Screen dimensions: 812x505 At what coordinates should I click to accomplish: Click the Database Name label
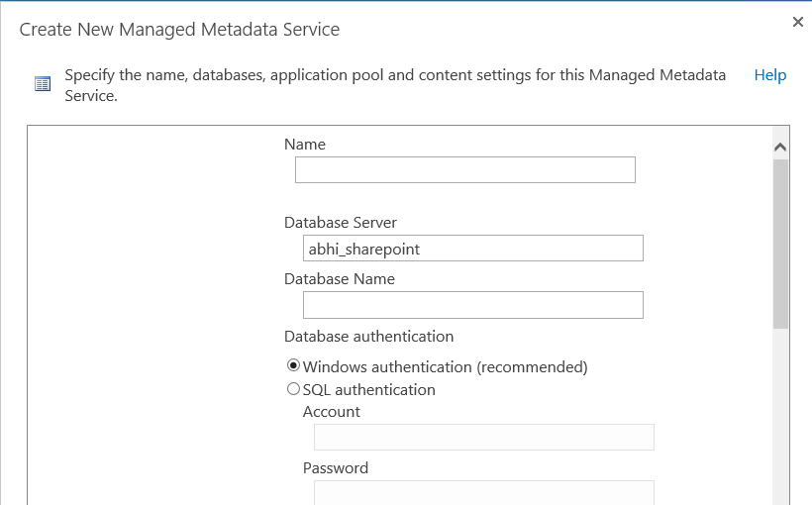[x=340, y=278]
